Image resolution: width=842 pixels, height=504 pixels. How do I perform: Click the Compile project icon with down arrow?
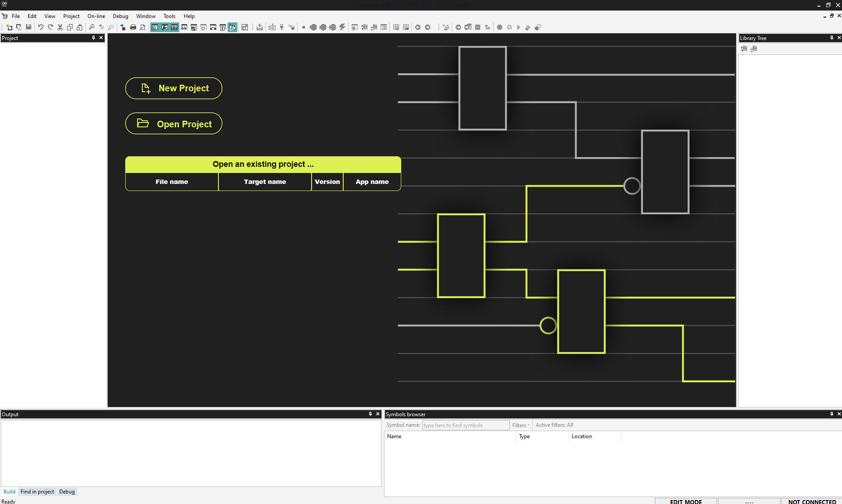(x=260, y=27)
